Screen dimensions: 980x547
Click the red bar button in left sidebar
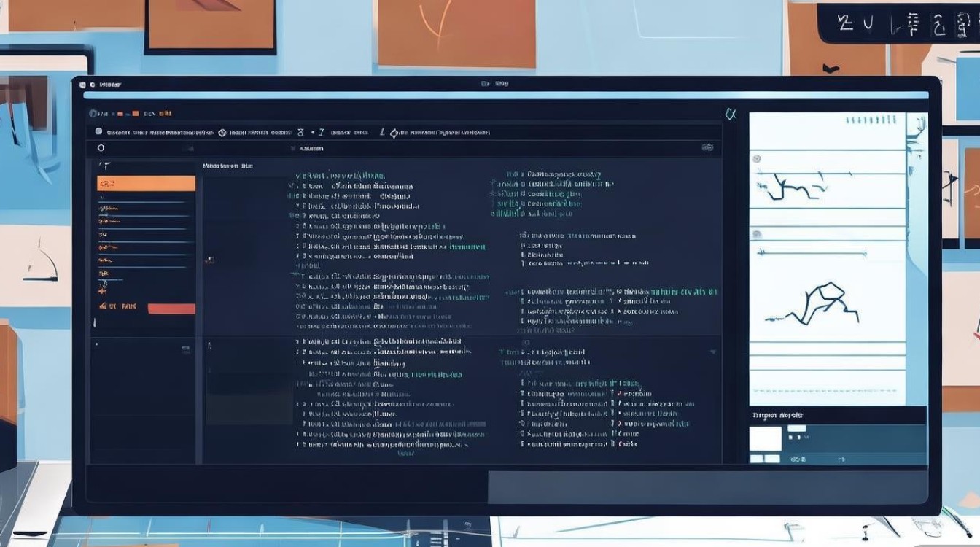(x=171, y=309)
